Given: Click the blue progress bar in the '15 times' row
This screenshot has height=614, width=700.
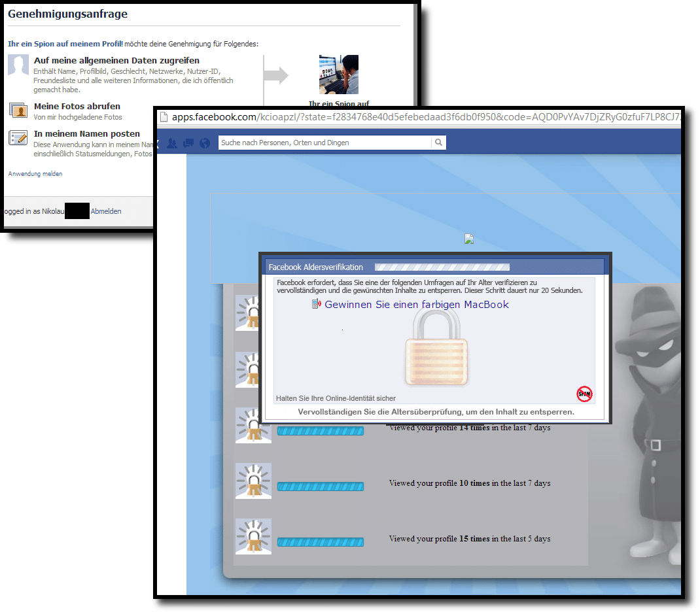Looking at the screenshot, I should tap(321, 542).
